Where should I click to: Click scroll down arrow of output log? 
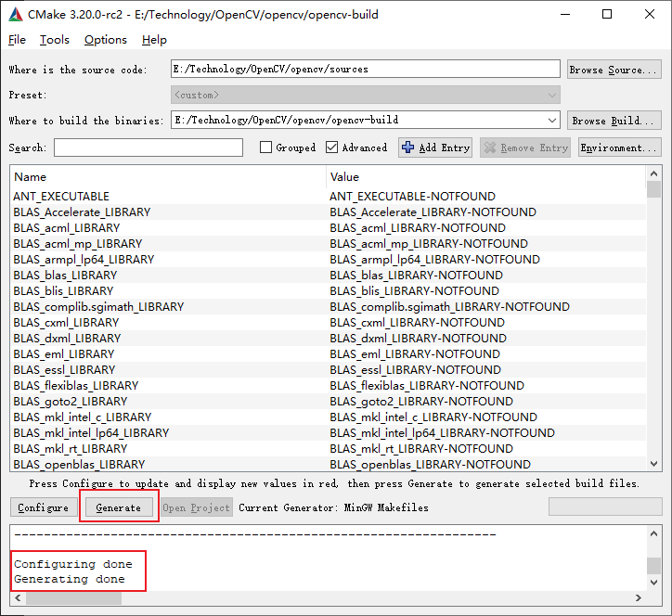(653, 583)
